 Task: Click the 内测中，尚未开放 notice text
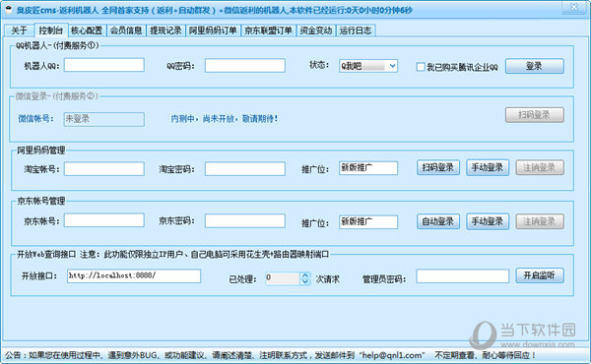225,119
